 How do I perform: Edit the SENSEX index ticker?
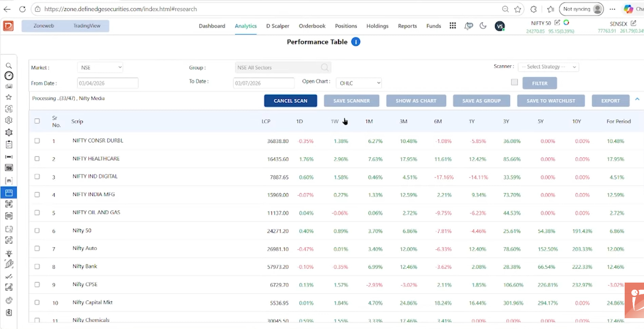pos(633,23)
